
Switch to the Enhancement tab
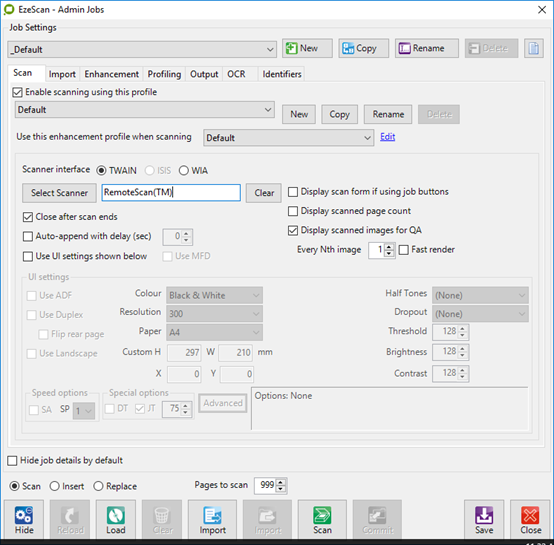[x=111, y=74]
